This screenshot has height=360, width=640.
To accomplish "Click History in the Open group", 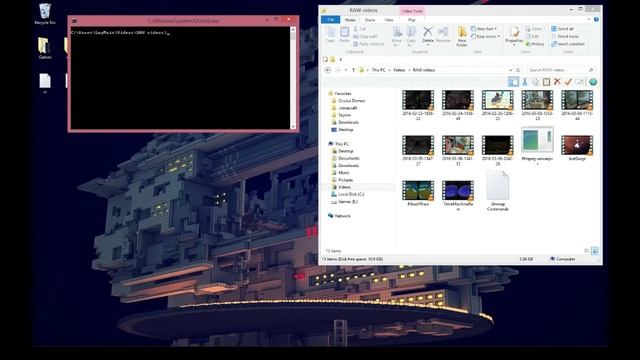I will (x=535, y=44).
